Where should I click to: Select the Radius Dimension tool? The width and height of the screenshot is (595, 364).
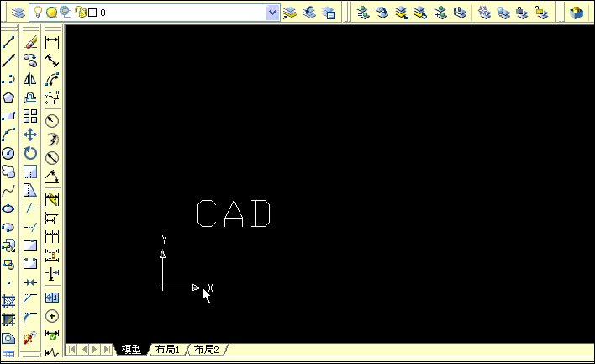[x=52, y=121]
